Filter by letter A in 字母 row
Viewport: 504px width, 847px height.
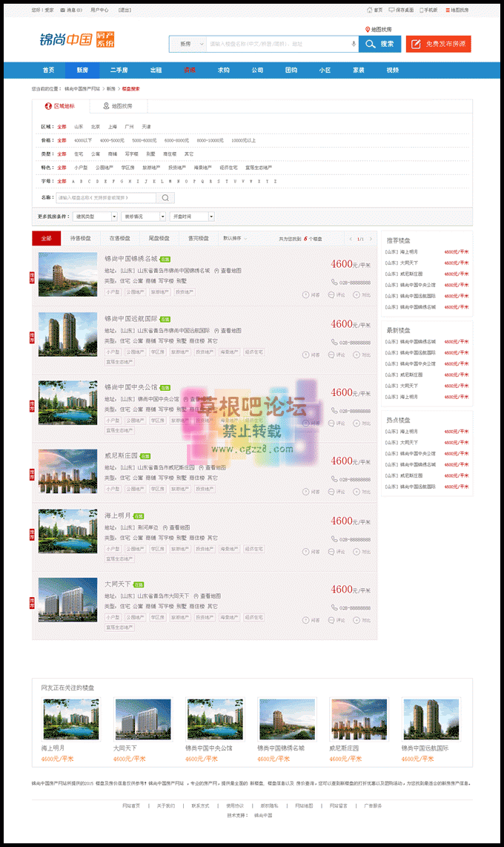tap(73, 182)
